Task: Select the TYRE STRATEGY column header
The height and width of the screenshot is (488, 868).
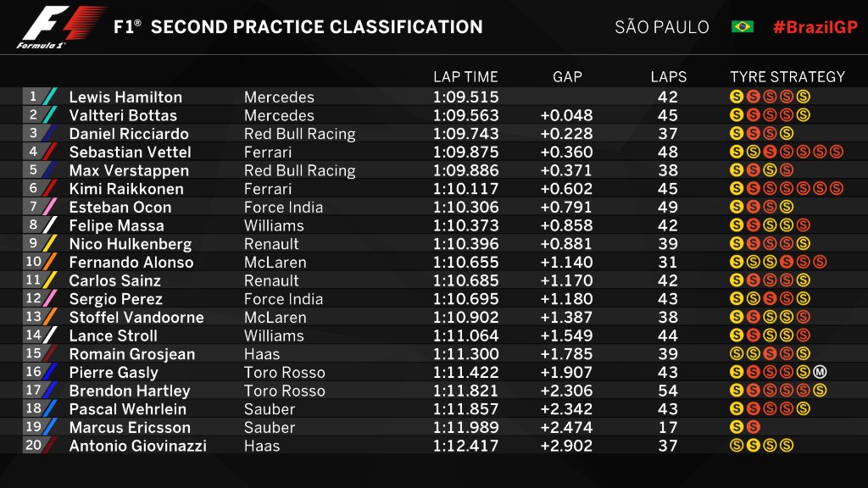Action: click(x=787, y=77)
